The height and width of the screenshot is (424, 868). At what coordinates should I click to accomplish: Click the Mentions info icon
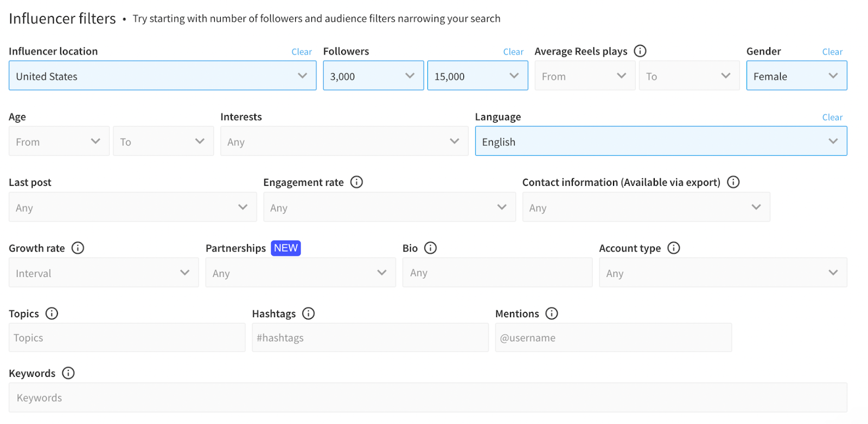[551, 313]
